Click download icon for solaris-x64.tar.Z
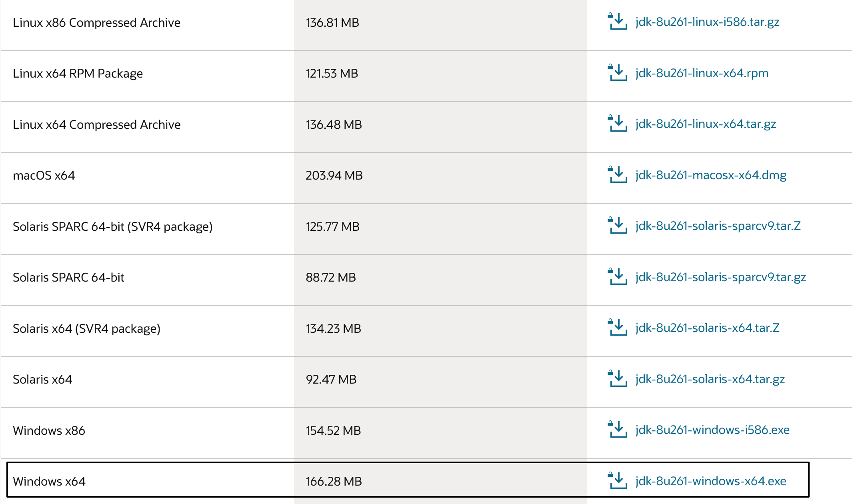 (x=618, y=328)
